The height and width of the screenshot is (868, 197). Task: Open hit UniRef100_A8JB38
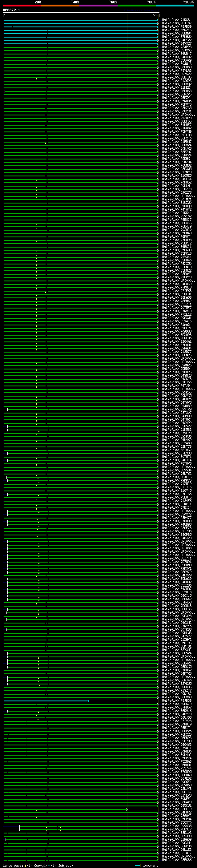[x=177, y=700]
